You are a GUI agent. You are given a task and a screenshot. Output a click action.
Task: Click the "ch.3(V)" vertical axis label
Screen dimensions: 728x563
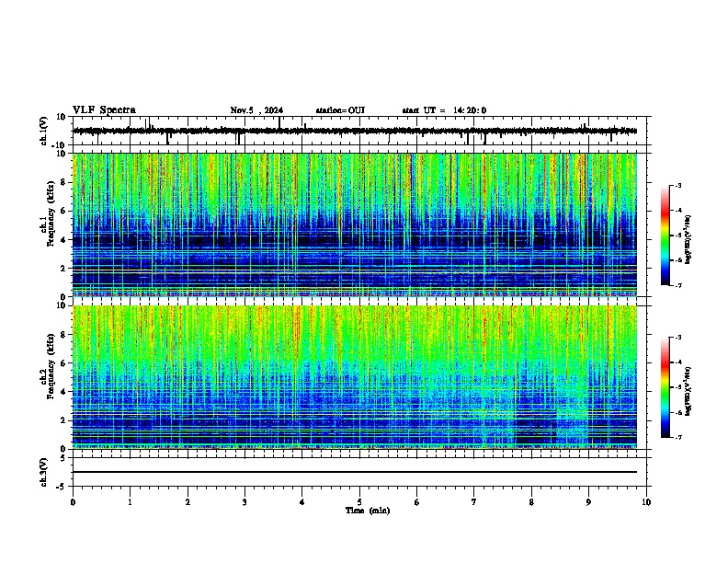tap(43, 472)
